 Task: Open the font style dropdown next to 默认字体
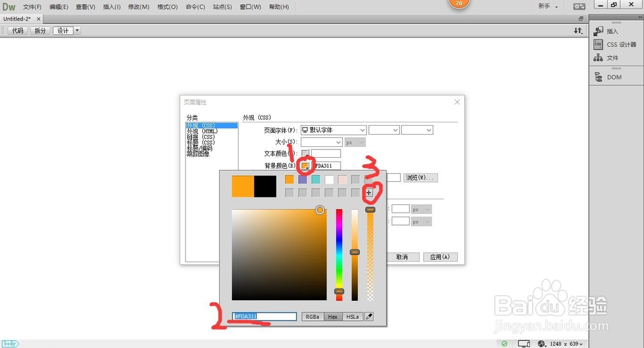click(x=384, y=130)
